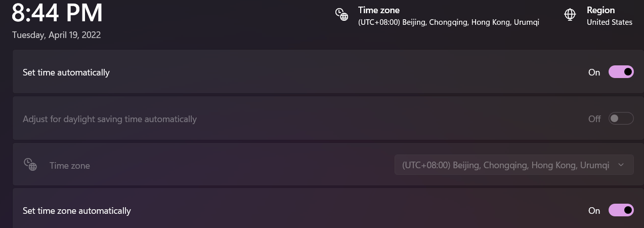Screen dimensions: 644x228
Task: Disable the Set time zone automatically switch
Action: tap(621, 210)
